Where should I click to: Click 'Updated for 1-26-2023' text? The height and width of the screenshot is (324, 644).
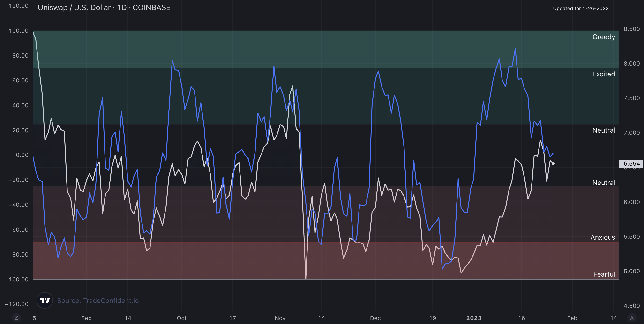coord(581,8)
